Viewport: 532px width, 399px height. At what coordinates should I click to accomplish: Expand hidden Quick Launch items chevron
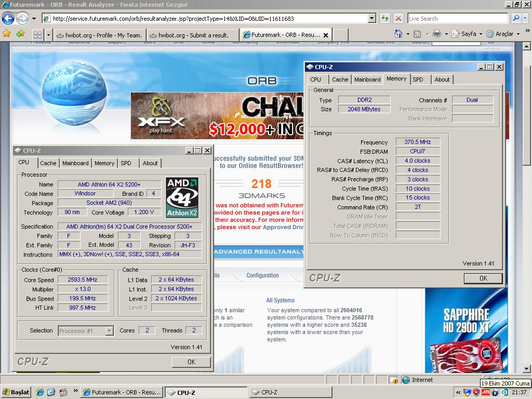[x=75, y=391]
